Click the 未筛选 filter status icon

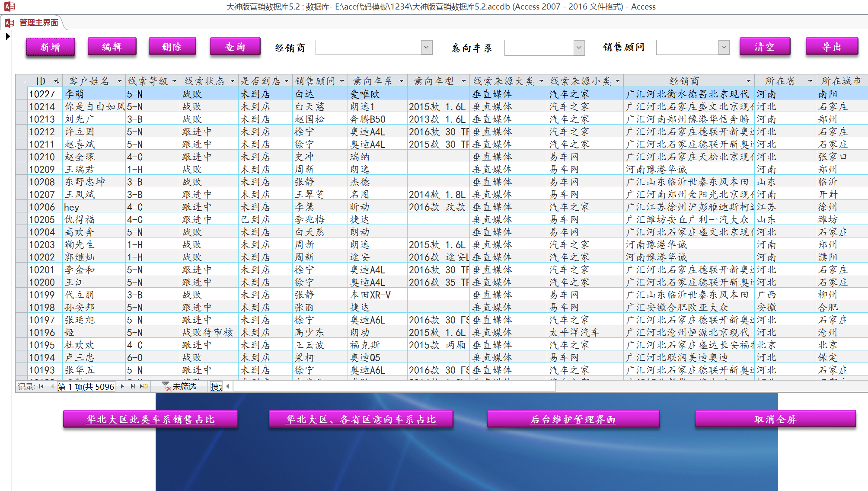[166, 386]
